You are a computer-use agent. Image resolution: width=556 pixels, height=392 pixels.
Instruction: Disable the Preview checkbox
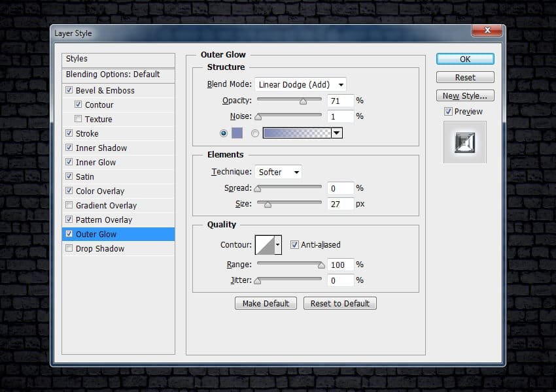tap(448, 112)
